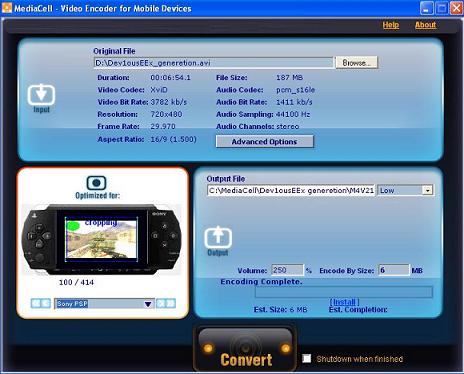Jump to last device with double-right arrow
Image resolution: width=464 pixels, height=374 pixels.
pos(171,303)
